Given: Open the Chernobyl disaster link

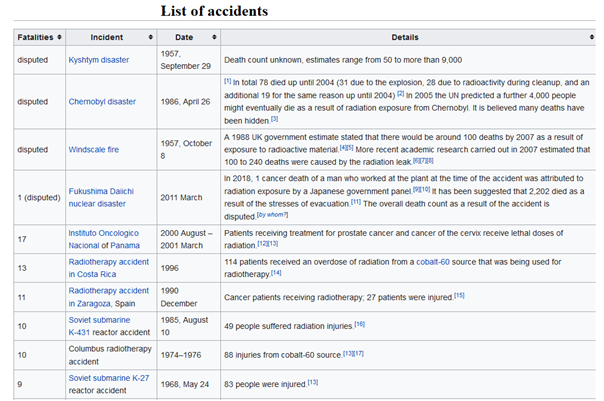Looking at the screenshot, I should point(102,103).
